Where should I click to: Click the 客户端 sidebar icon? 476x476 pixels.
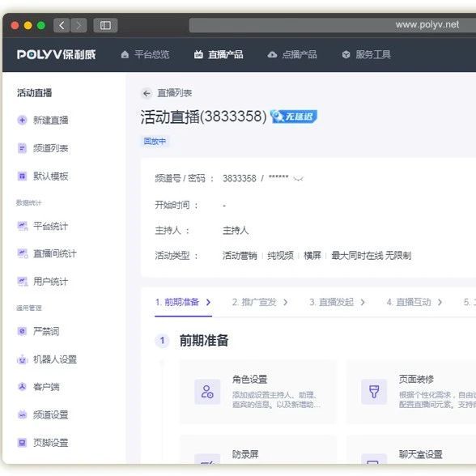click(22, 387)
